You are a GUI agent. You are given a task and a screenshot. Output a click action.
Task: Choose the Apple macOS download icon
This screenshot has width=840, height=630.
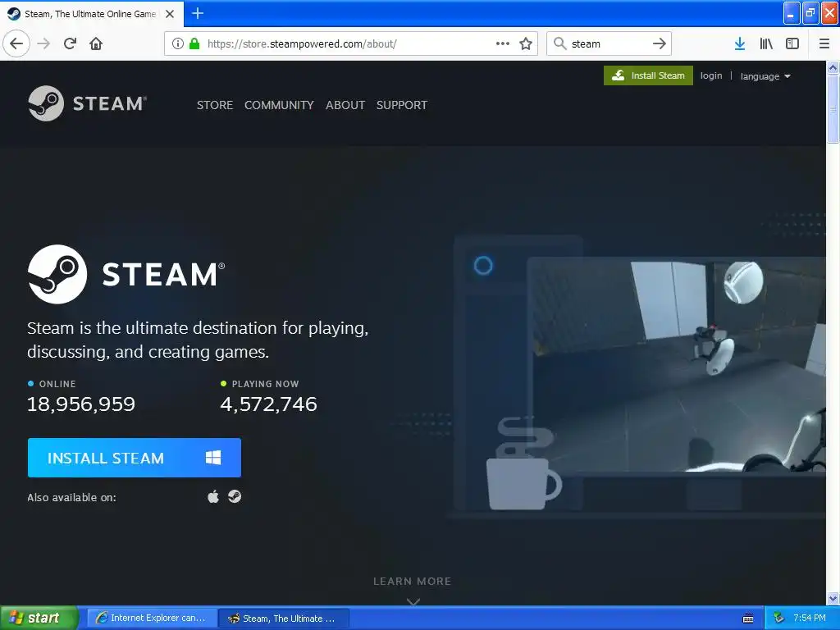coord(213,496)
